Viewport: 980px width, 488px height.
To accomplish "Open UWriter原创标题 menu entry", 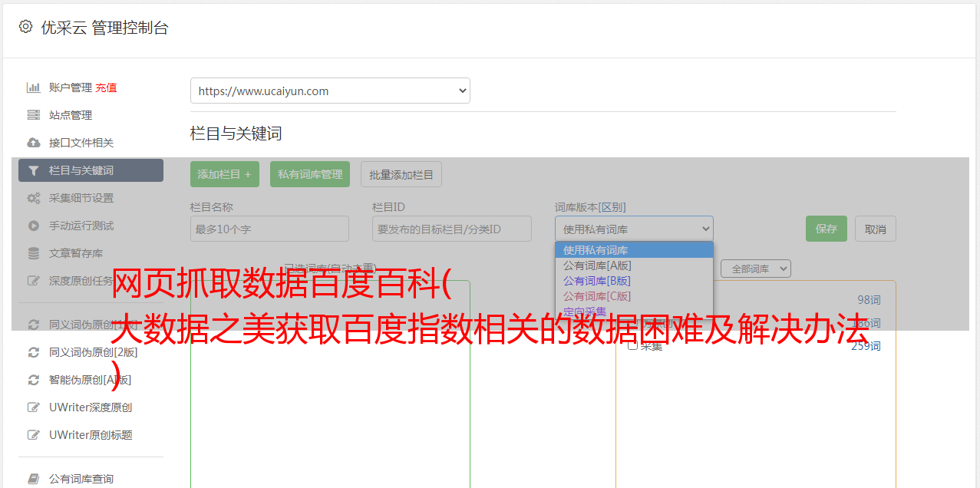I will (x=91, y=435).
